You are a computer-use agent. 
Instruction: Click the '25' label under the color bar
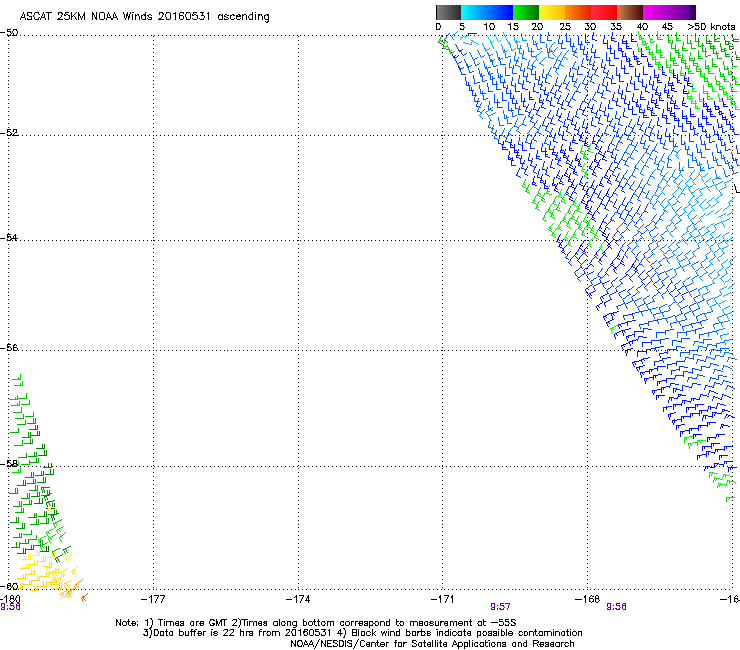565,27
